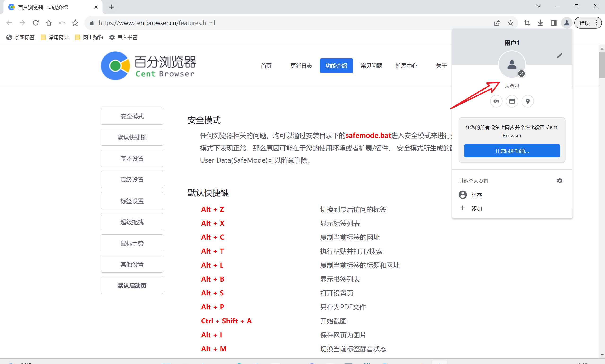Click the Cent Browser logo

tap(148, 66)
